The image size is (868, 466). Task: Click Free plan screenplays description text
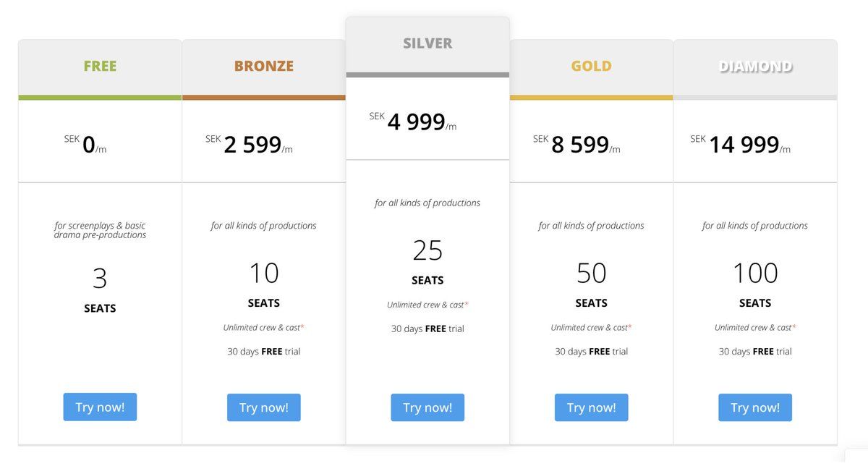pyautogui.click(x=100, y=230)
